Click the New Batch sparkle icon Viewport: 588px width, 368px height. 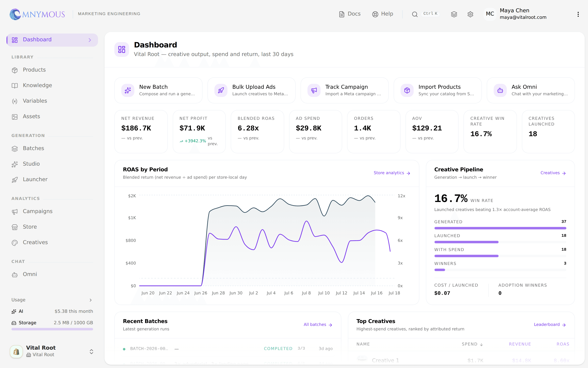click(x=128, y=90)
